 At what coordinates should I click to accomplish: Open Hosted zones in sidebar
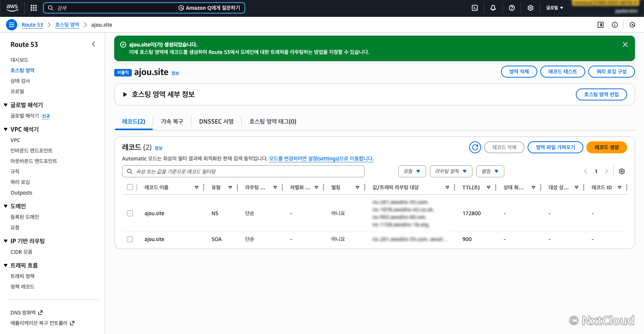(22, 70)
